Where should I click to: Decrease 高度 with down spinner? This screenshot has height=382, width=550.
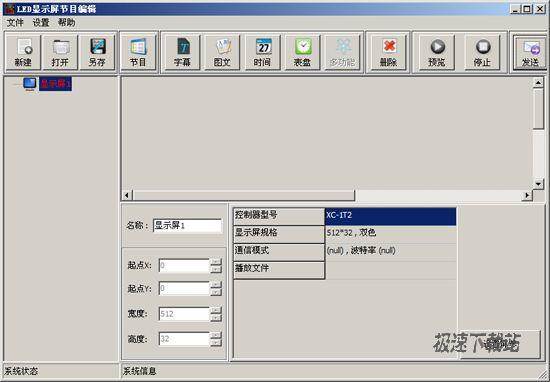[x=216, y=343]
